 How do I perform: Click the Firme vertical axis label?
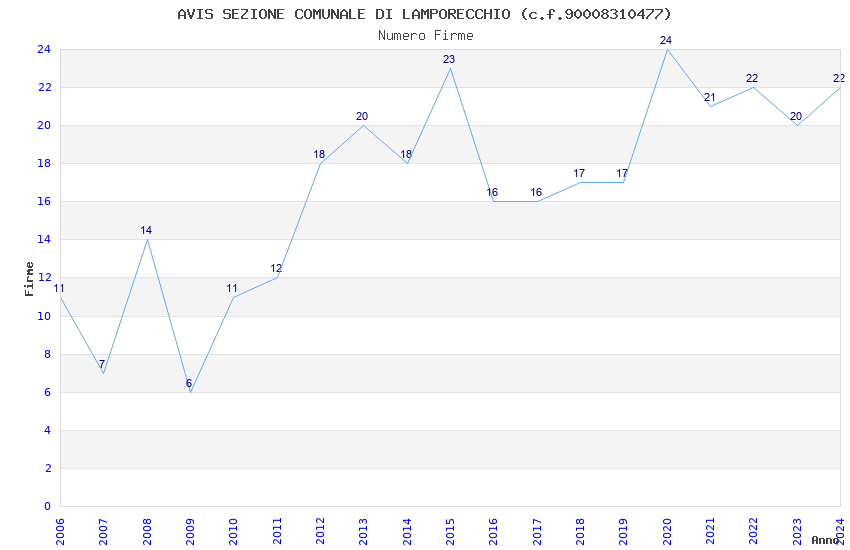(29, 279)
